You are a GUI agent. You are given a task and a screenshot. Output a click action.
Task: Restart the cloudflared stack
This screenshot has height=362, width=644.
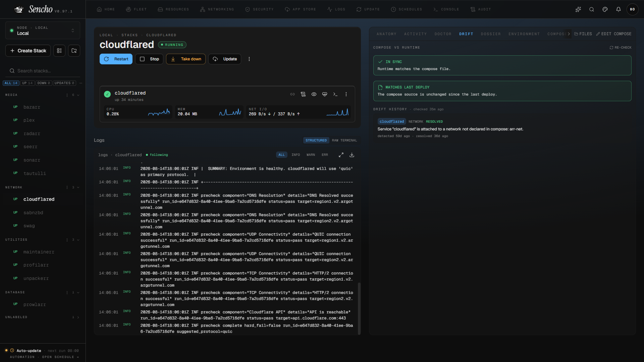(116, 59)
